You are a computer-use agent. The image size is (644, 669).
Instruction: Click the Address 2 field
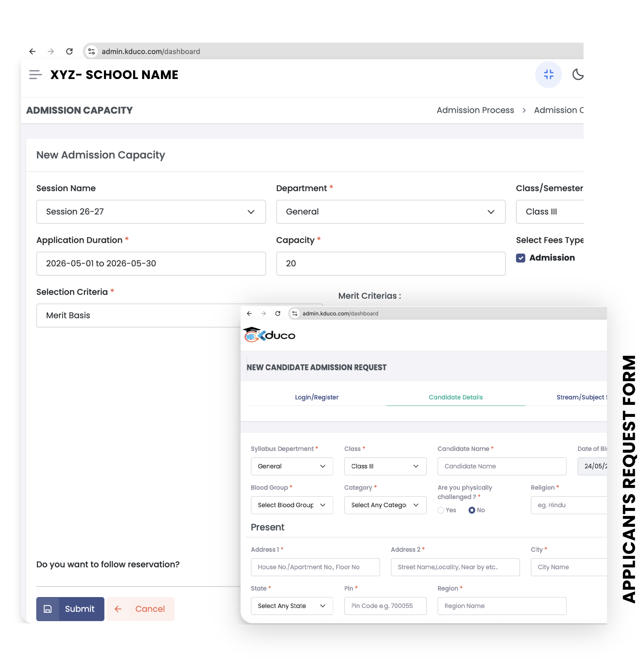coord(455,567)
